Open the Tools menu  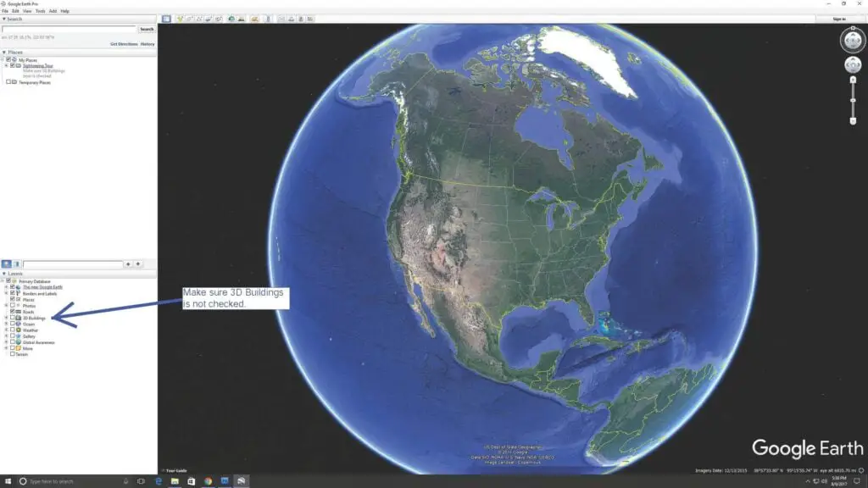click(x=40, y=11)
